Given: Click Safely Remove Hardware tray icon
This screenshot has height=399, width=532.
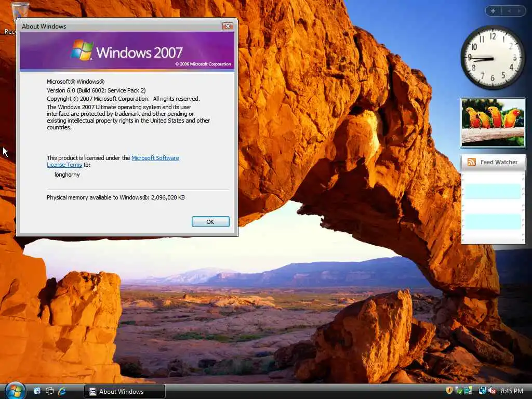Looking at the screenshot, I should point(458,391).
